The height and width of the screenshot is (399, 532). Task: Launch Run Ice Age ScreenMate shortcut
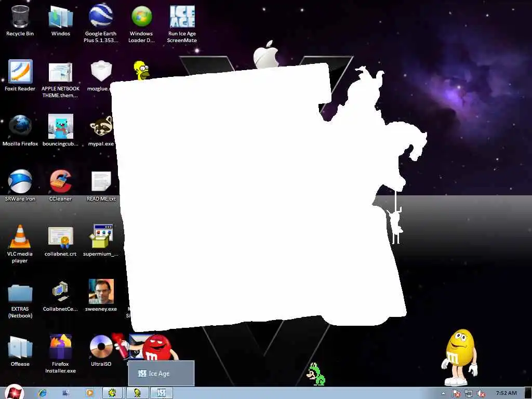click(182, 24)
